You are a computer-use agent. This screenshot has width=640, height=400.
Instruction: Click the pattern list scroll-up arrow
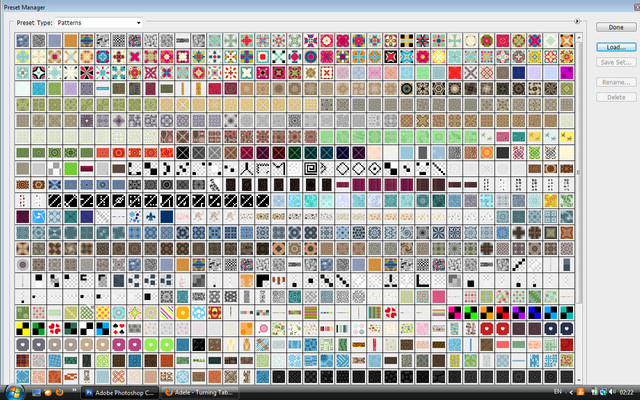[579, 38]
